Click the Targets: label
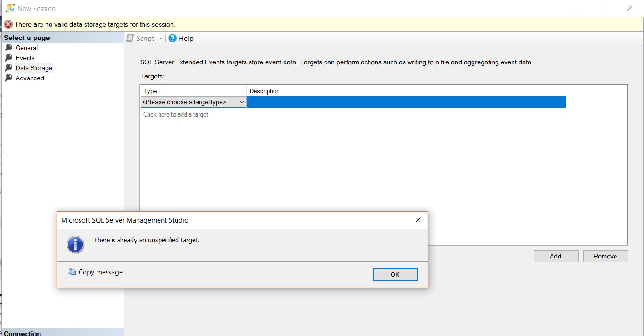This screenshot has height=336, width=644. point(152,76)
